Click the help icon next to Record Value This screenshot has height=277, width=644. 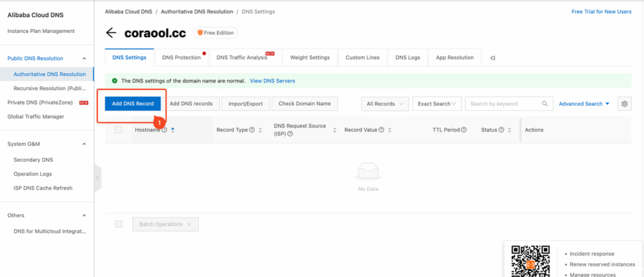pos(381,130)
